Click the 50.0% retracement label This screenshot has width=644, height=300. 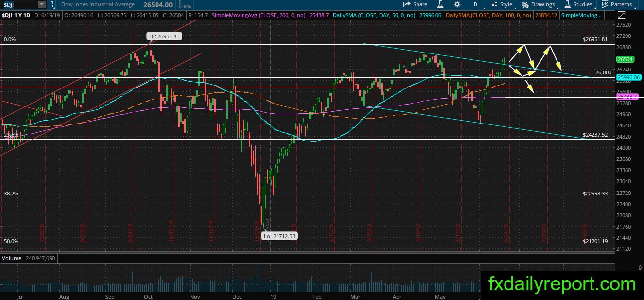click(x=11, y=241)
